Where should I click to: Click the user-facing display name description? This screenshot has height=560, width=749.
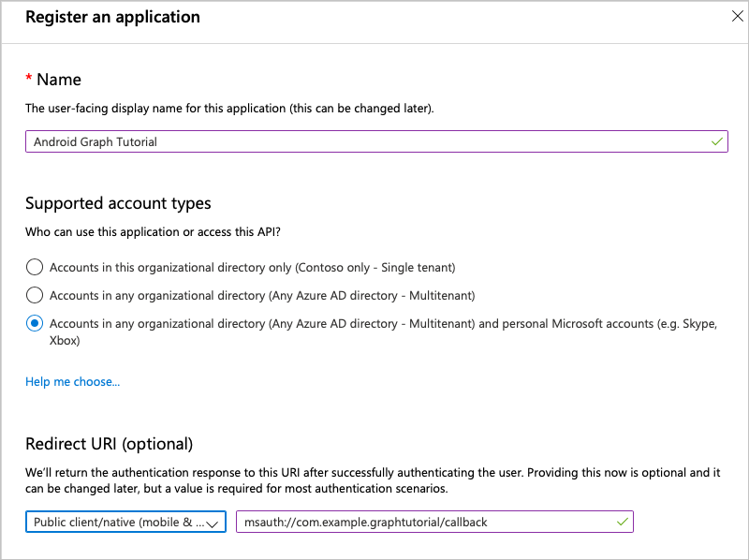coord(229,109)
